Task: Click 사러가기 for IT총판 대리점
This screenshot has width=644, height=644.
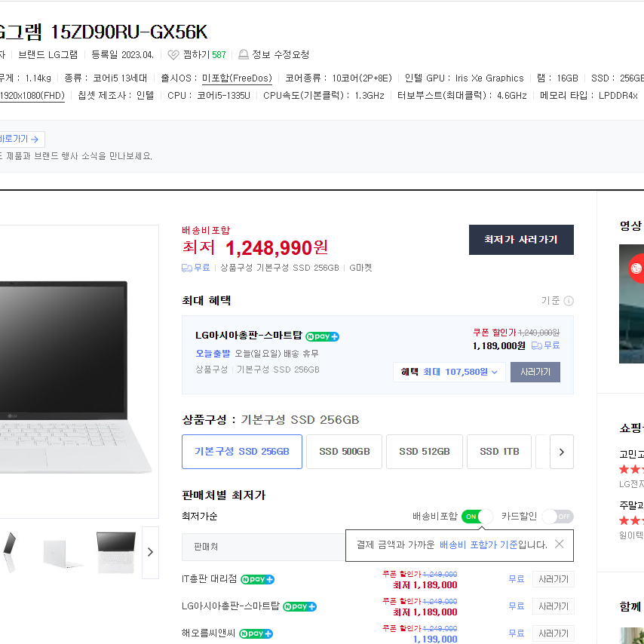Action: pyautogui.click(x=554, y=579)
